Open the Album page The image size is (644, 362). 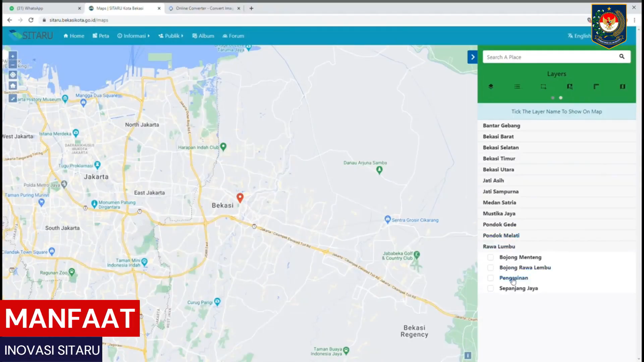coord(203,36)
